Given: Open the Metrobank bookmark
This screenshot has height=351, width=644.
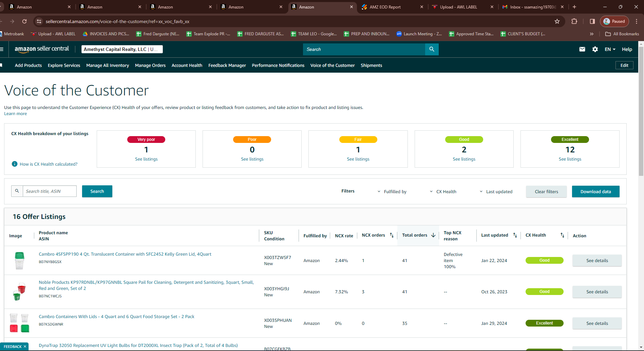Looking at the screenshot, I should click(x=12, y=34).
